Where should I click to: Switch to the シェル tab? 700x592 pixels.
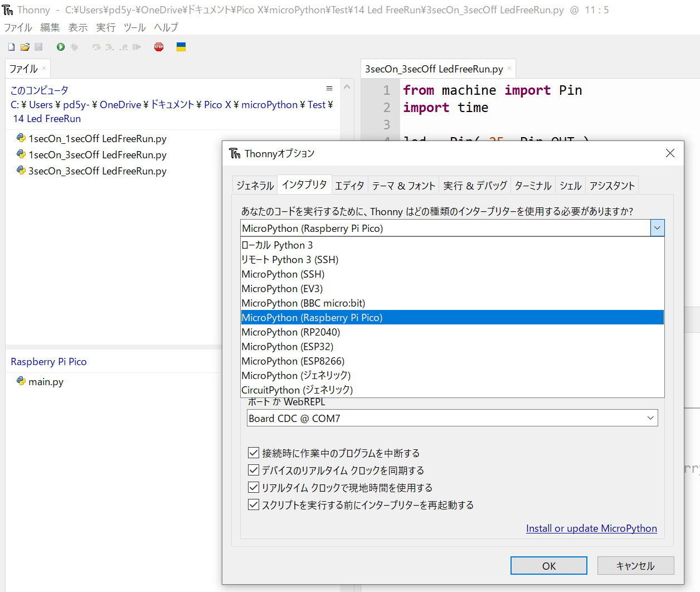[571, 186]
